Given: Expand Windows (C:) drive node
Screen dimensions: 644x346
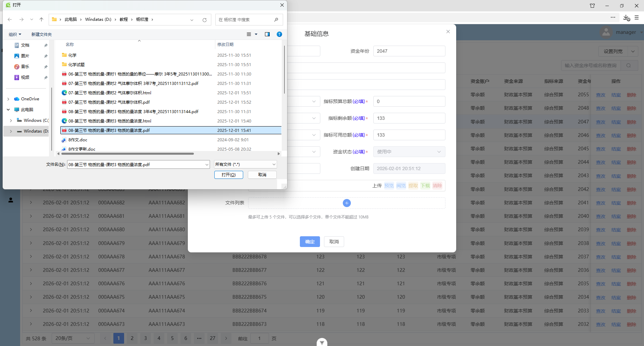Looking at the screenshot, I should [x=11, y=120].
